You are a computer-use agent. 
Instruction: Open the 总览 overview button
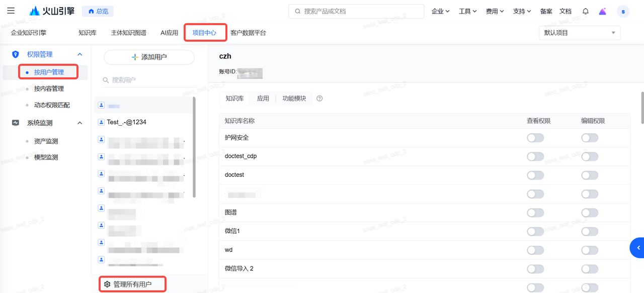[98, 11]
